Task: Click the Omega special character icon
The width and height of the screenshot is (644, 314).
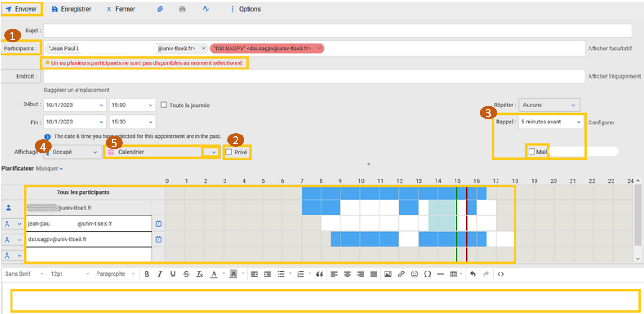Action: point(427,274)
